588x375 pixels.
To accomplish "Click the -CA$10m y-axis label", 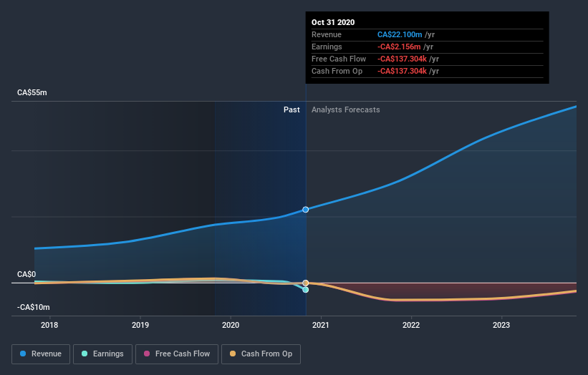I will pos(34,307).
